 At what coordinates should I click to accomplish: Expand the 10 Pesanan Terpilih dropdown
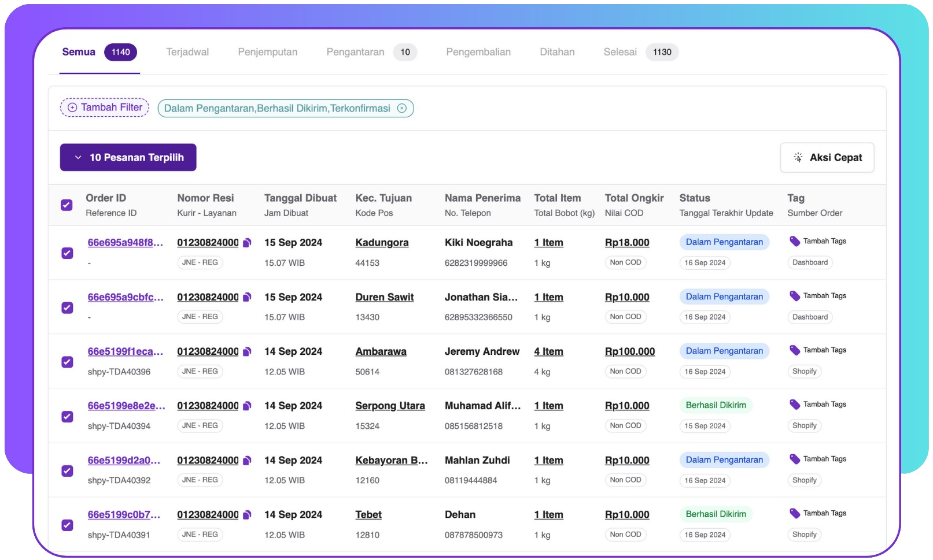pyautogui.click(x=128, y=157)
